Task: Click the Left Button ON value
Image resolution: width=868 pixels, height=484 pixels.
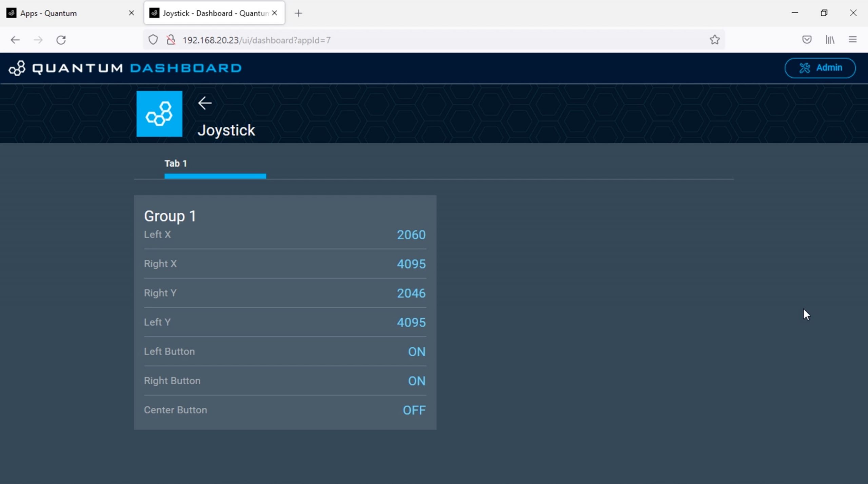Action: tap(416, 352)
